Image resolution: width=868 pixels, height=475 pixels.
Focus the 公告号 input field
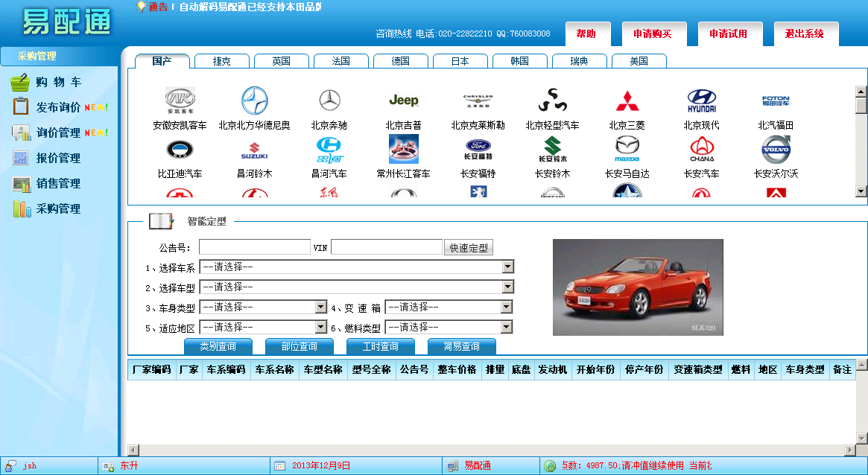[255, 247]
